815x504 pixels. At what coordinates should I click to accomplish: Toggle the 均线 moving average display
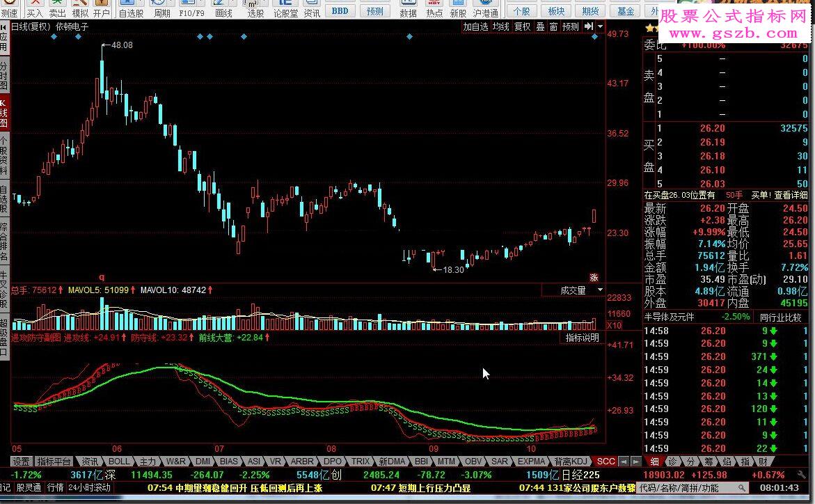500,26
